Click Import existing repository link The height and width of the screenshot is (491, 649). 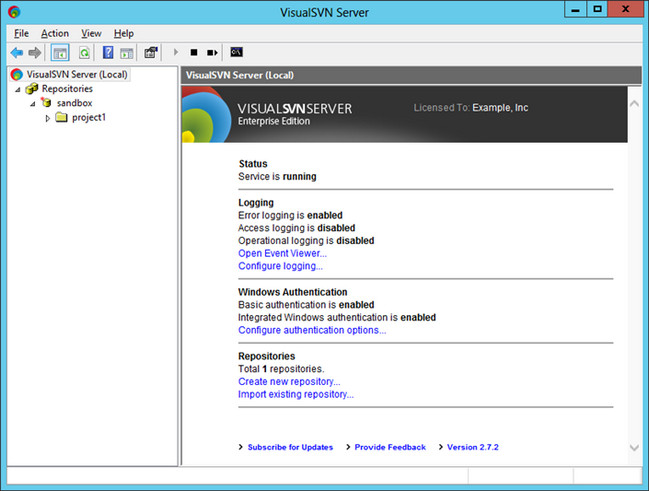click(296, 395)
